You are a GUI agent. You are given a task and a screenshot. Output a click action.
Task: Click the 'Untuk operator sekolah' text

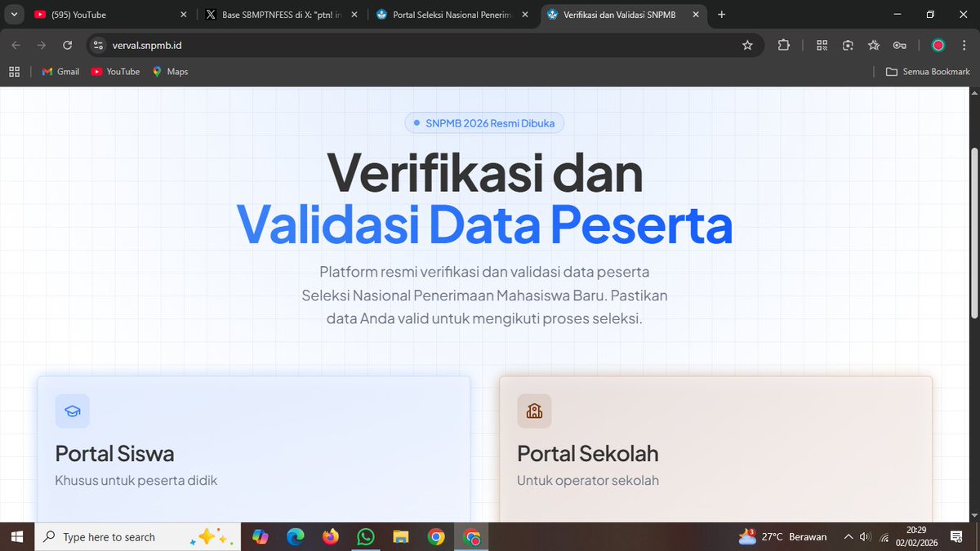point(588,480)
